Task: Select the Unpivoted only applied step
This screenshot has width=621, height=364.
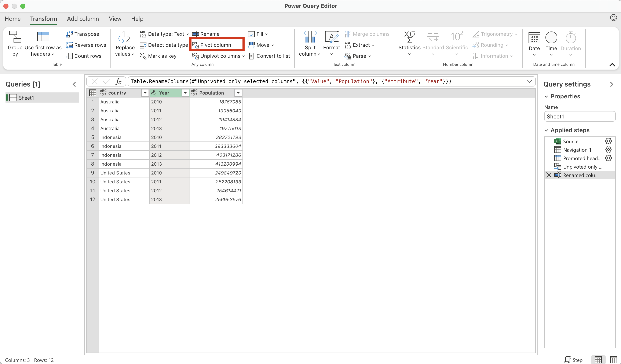Action: tap(582, 167)
